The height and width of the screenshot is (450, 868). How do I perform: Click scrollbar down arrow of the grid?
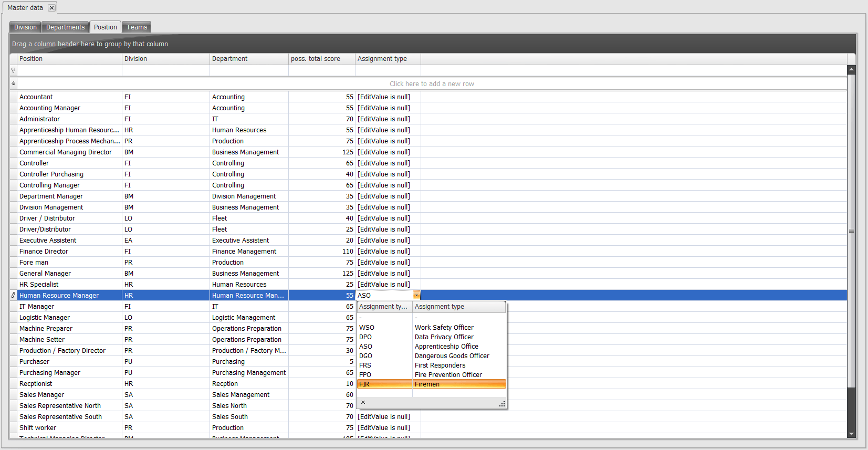851,434
